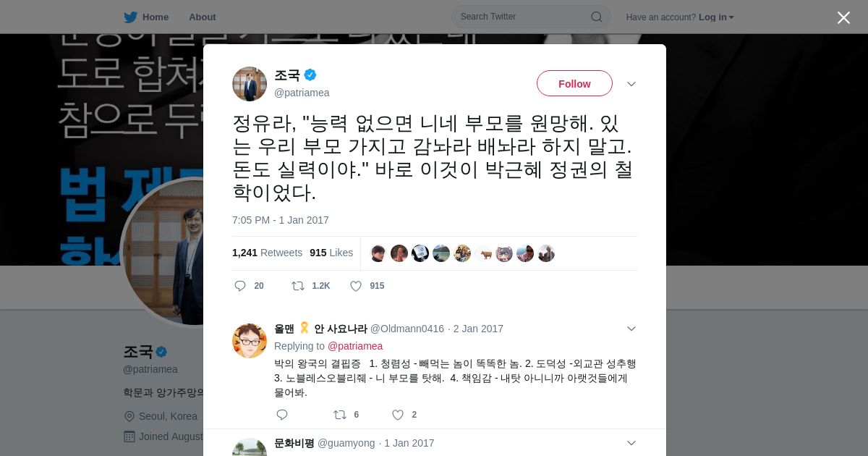The image size is (868, 456).
Task: Click the Twitter bird Home icon
Action: pos(130,17)
